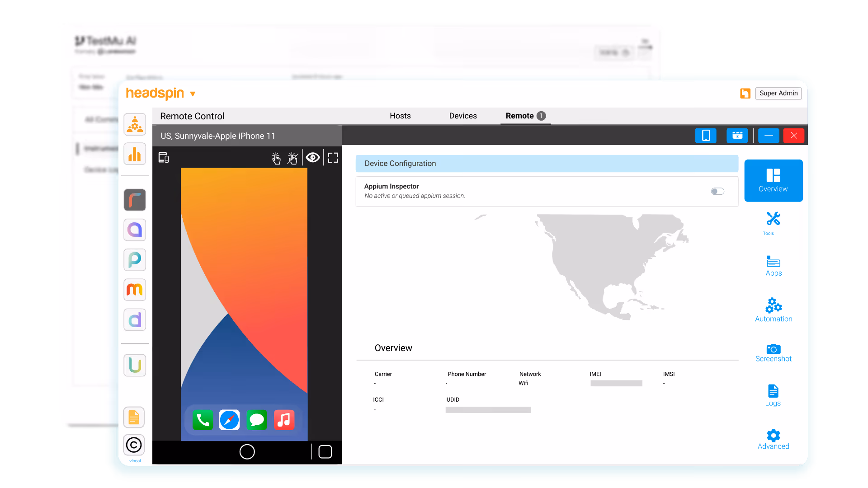Open the Logs panel
Screen dimensions: 868x488
click(x=773, y=396)
